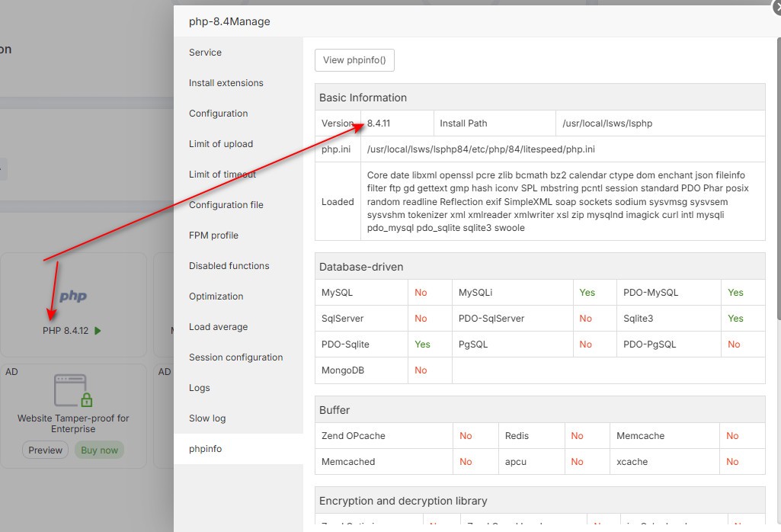781x532 pixels.
Task: Open Install extensions
Action: 226,82
